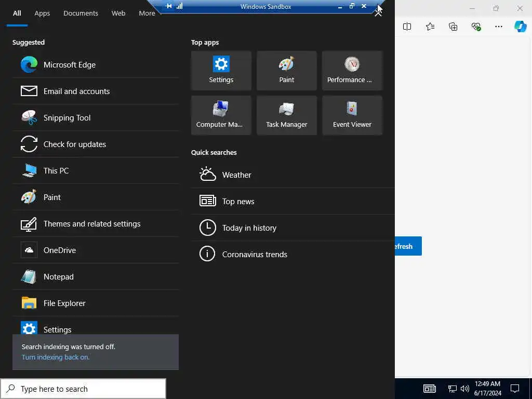Open Action Center notifications icon
532x399 pixels.
point(515,389)
